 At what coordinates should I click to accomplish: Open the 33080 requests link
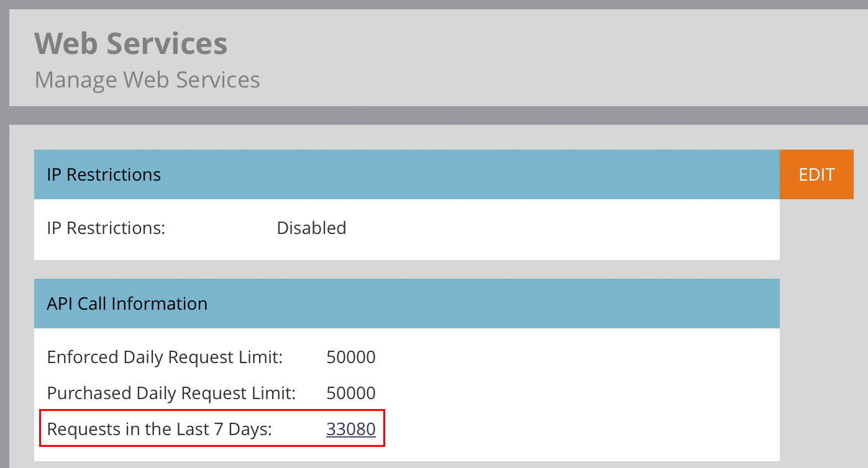coord(350,429)
